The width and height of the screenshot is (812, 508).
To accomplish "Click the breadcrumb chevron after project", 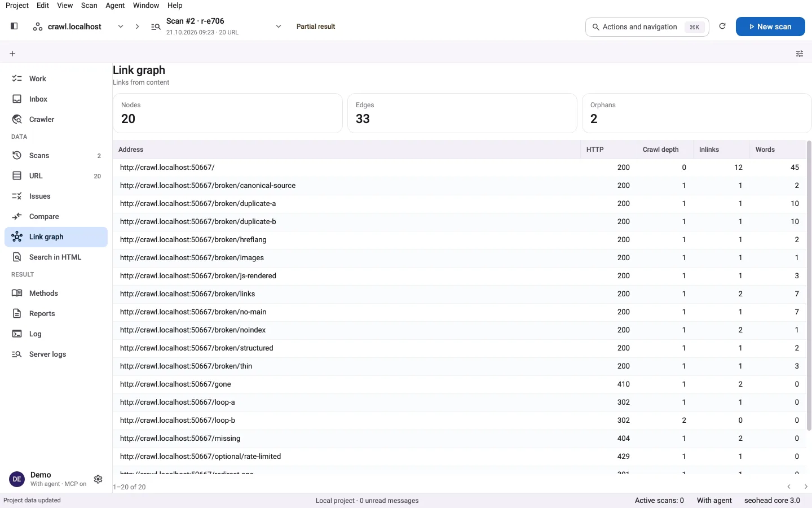I will [x=137, y=27].
